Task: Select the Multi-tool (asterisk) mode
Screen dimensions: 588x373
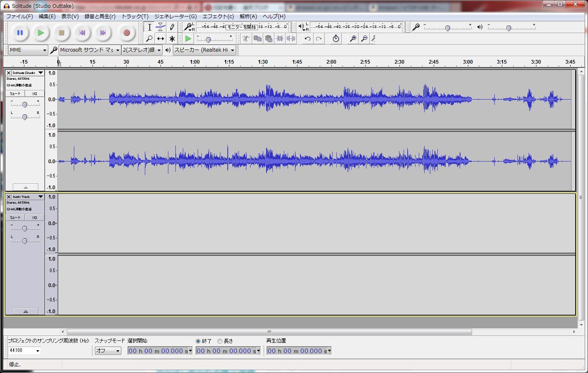Action: (172, 39)
